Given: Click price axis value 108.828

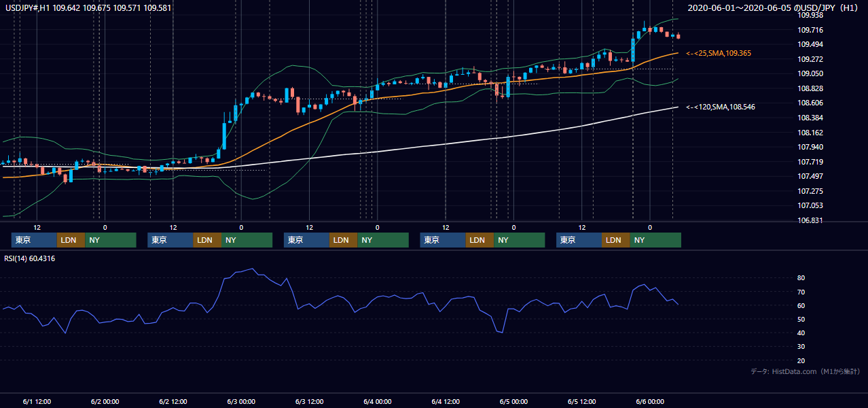Looking at the screenshot, I should (810, 89).
